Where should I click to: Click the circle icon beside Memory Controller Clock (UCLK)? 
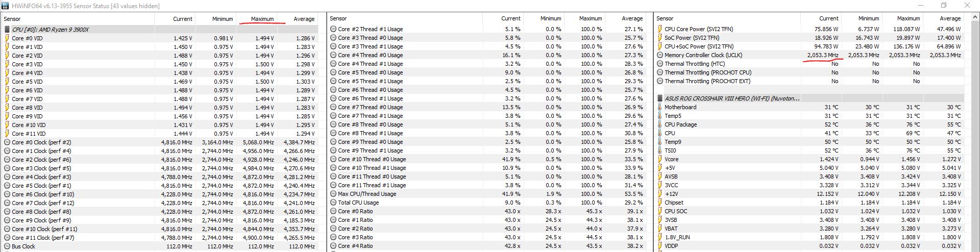[x=660, y=55]
